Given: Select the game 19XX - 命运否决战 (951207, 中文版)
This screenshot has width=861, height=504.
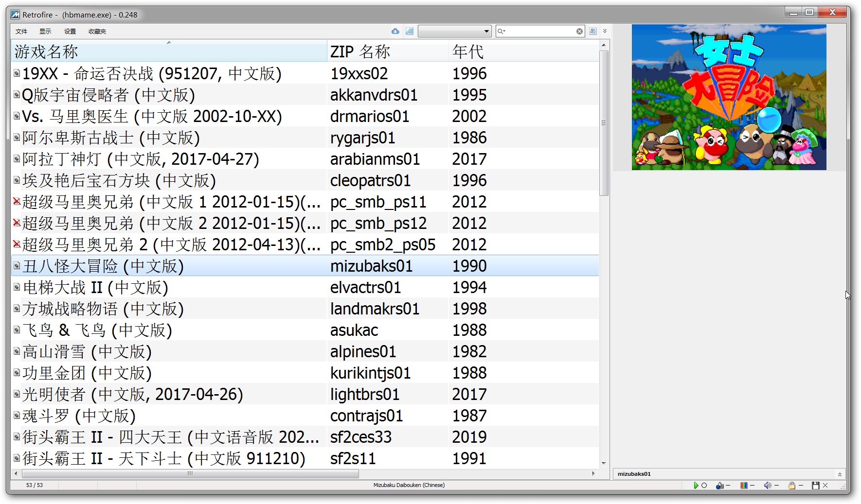Looking at the screenshot, I should click(x=152, y=73).
